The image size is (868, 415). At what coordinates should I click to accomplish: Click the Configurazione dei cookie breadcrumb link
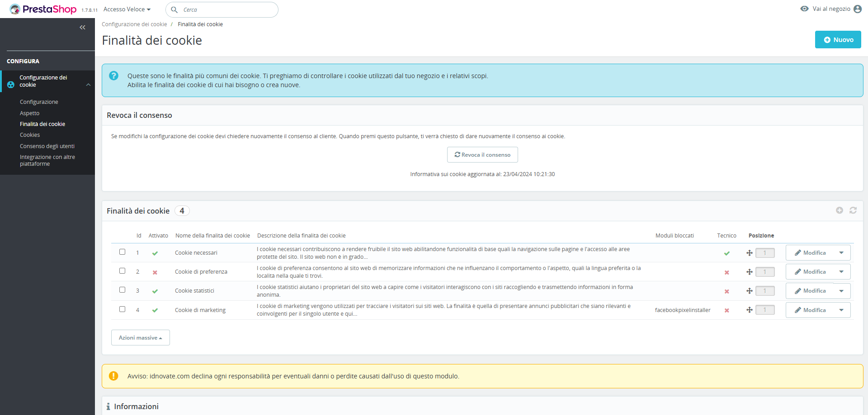(134, 24)
